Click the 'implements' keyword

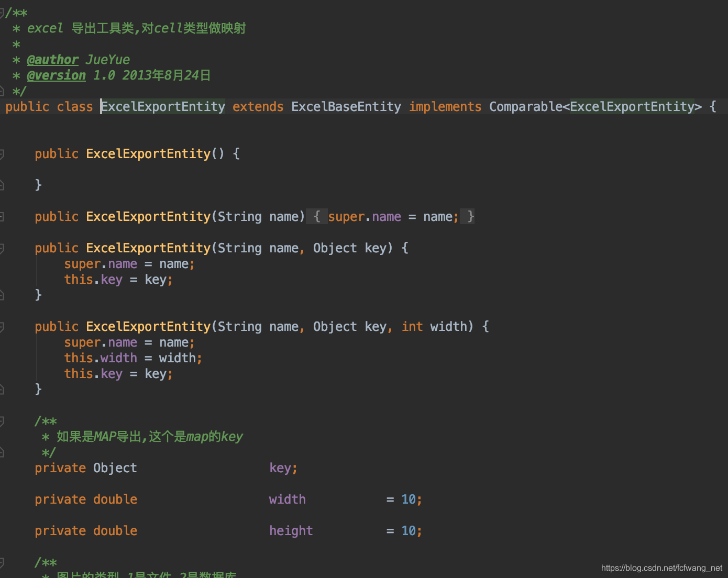click(x=445, y=107)
